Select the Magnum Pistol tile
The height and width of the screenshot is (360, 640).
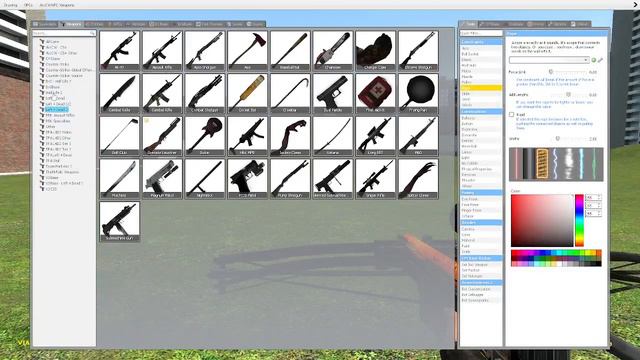click(162, 178)
